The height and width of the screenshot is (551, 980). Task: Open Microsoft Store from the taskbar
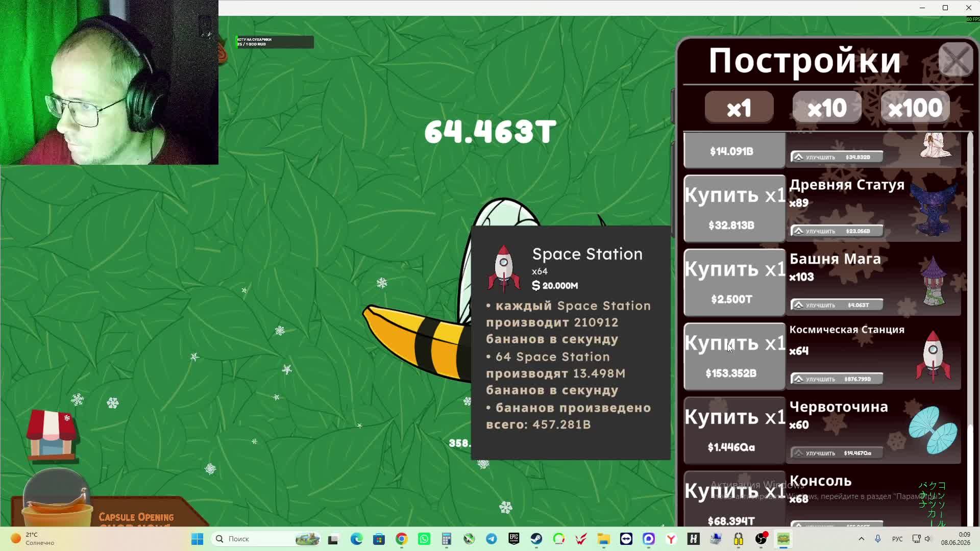click(379, 539)
